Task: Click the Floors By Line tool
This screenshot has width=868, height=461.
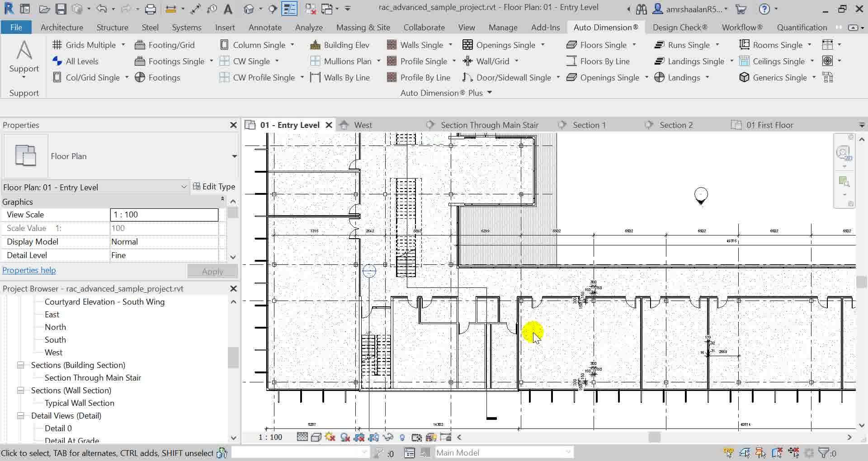Action: pyautogui.click(x=598, y=61)
